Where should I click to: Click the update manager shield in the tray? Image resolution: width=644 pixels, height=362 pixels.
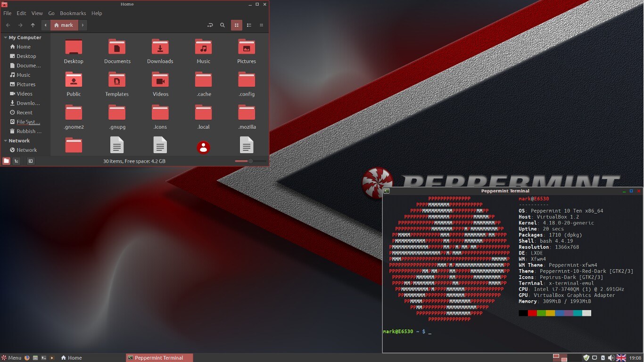[x=586, y=357]
